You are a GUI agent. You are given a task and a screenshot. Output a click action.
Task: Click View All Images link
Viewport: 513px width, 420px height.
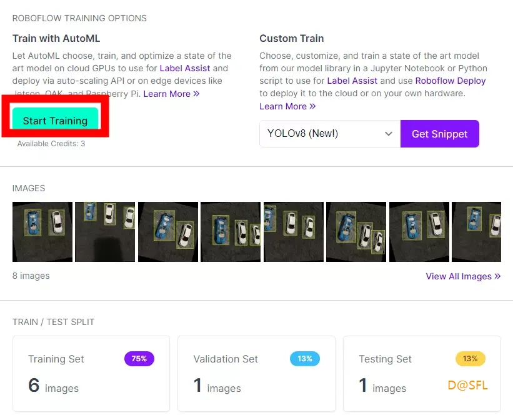click(x=463, y=276)
